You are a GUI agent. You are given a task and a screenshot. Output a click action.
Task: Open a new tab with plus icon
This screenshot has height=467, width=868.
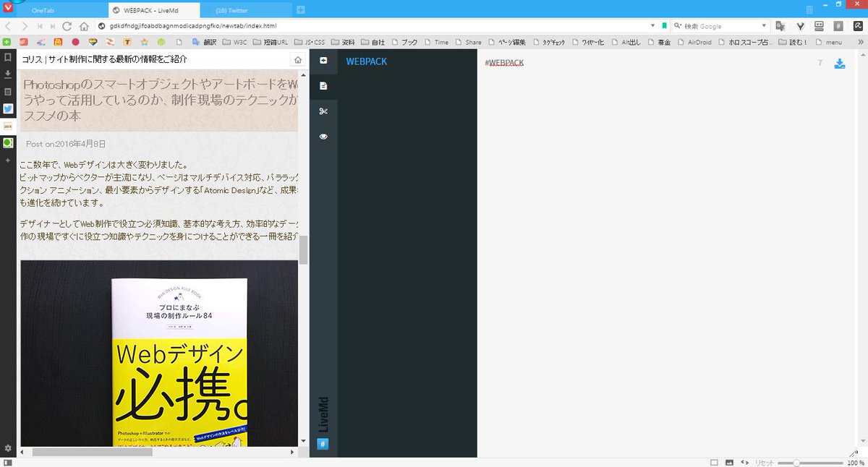tap(301, 10)
